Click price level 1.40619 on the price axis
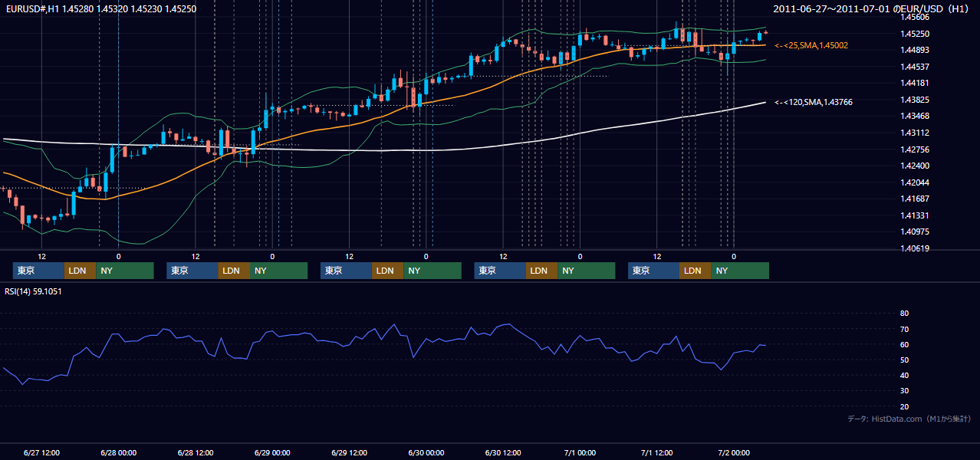The height and width of the screenshot is (460, 980). pos(914,248)
